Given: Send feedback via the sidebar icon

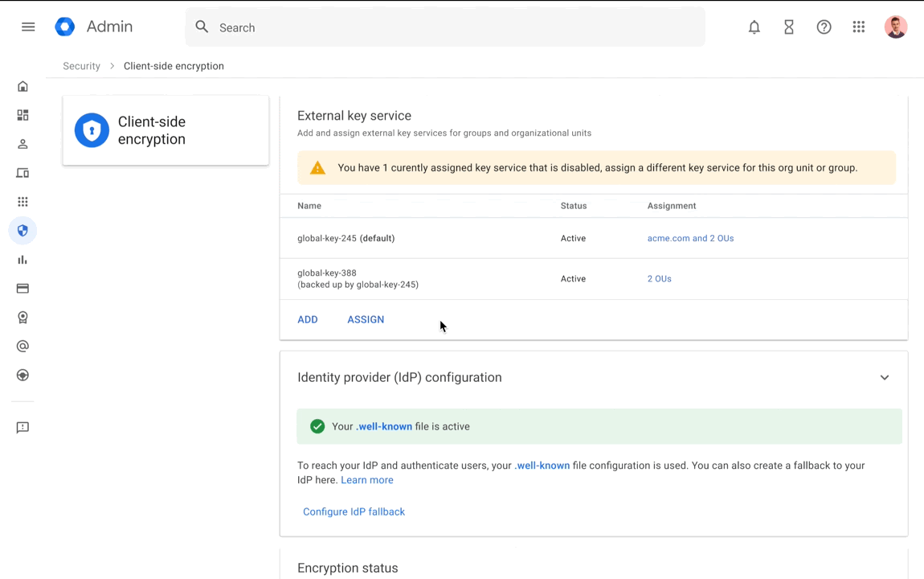Looking at the screenshot, I should tap(22, 427).
